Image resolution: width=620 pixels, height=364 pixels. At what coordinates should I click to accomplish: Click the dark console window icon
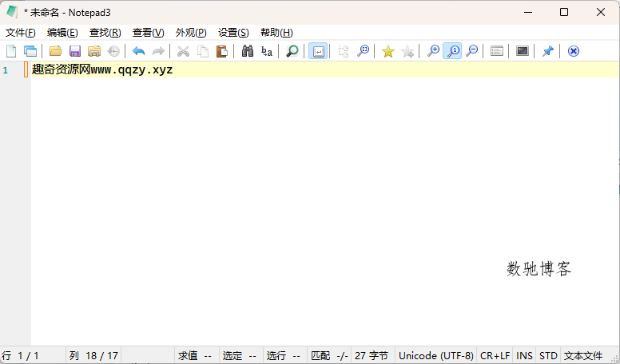click(x=523, y=51)
